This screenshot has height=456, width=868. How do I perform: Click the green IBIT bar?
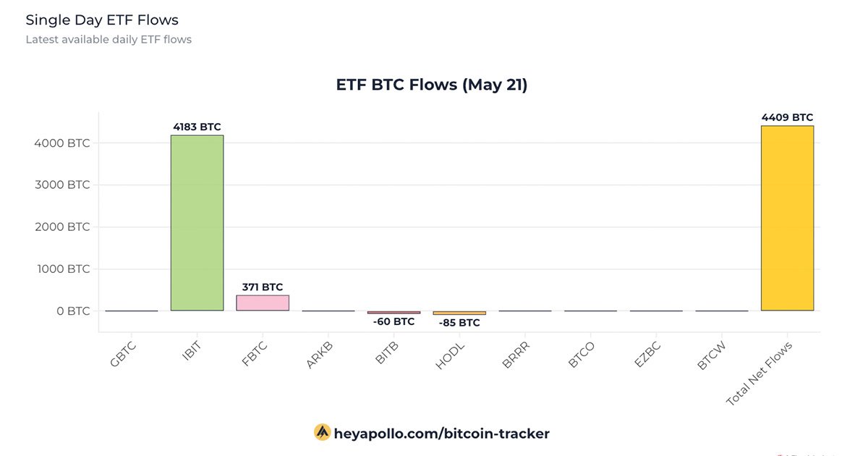pos(197,223)
